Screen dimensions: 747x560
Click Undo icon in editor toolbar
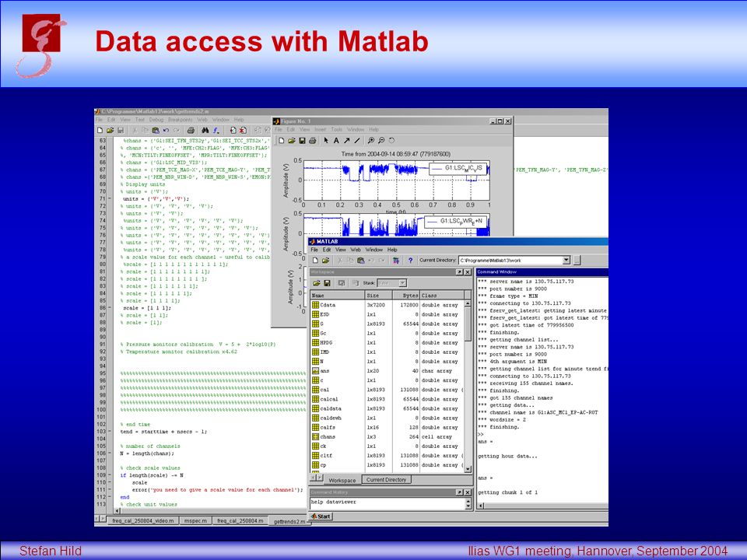pyautogui.click(x=166, y=130)
